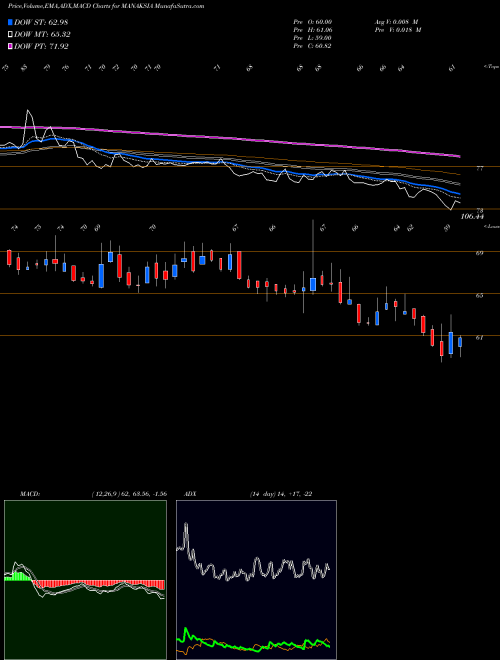The height and width of the screenshot is (660, 500).
Task: Click the 'Pre C' close price value
Action: pyautogui.click(x=313, y=46)
